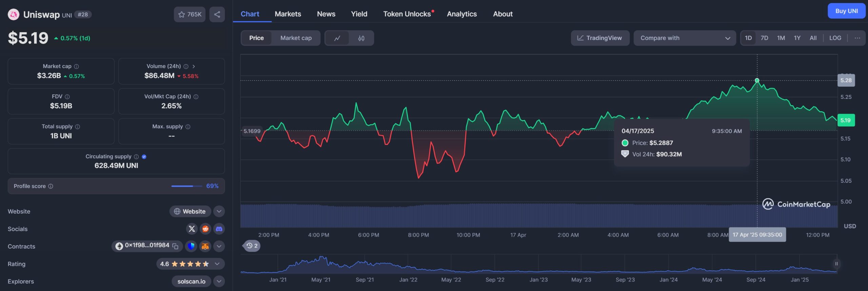Click the Profile score progress bar
Screen dimensions: 868x291
(x=186, y=186)
